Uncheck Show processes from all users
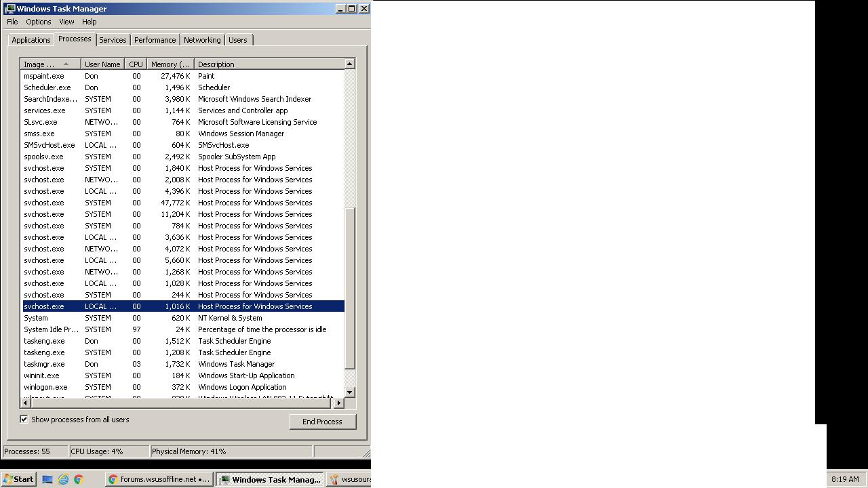The width and height of the screenshot is (868, 488). click(24, 420)
